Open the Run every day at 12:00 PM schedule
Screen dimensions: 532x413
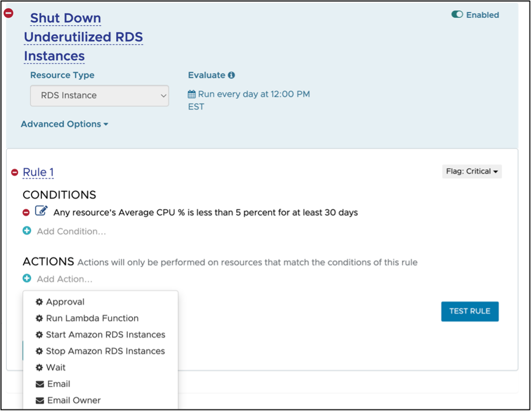tap(249, 101)
